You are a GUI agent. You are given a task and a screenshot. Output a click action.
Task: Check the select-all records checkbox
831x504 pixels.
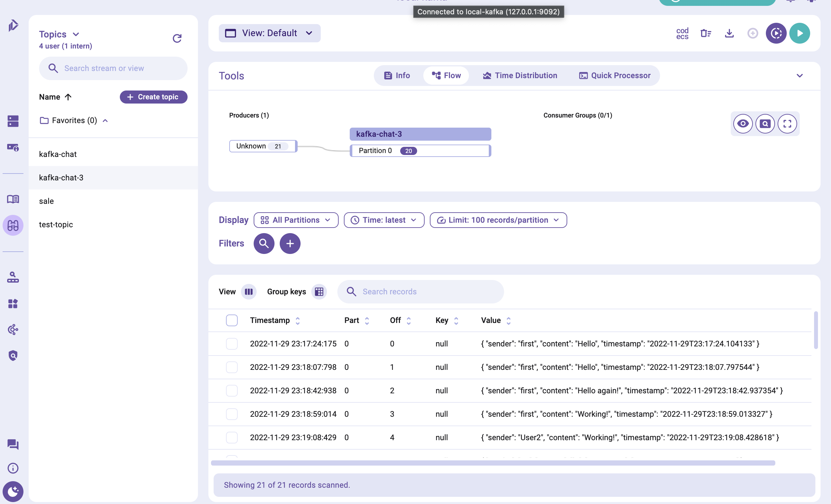232,320
